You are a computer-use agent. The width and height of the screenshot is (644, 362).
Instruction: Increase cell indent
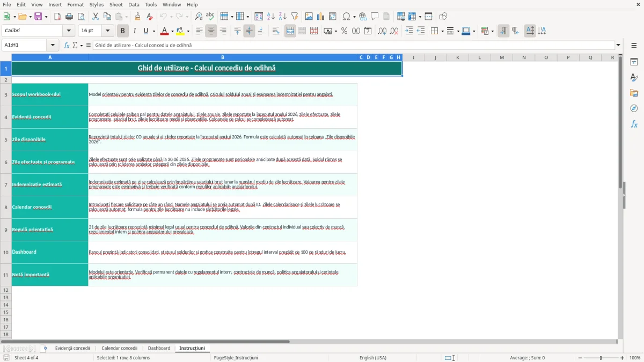tap(409, 31)
